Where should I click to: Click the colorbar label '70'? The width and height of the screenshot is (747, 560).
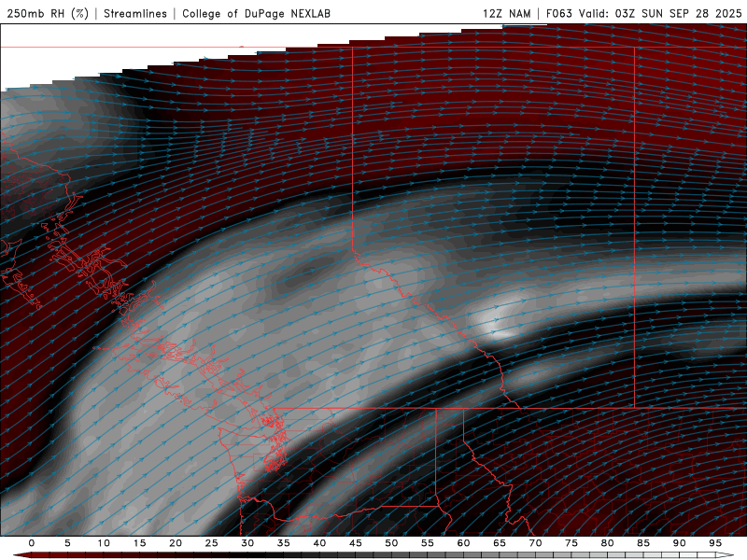pyautogui.click(x=535, y=543)
